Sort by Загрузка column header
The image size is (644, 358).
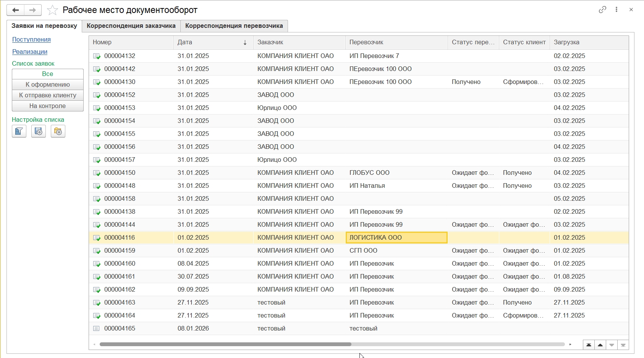pyautogui.click(x=589, y=42)
